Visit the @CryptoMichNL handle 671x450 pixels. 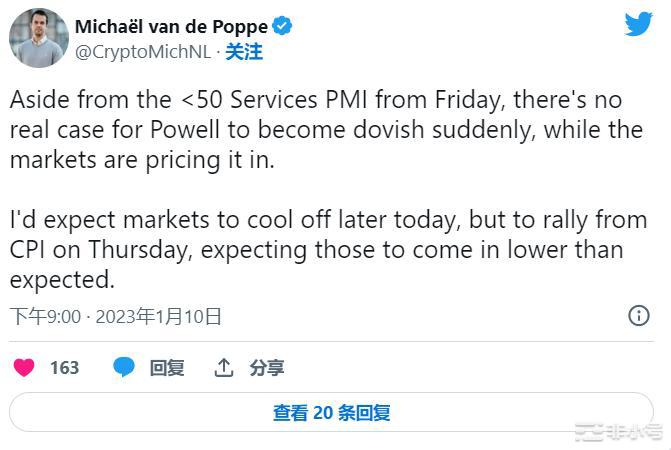143,52
